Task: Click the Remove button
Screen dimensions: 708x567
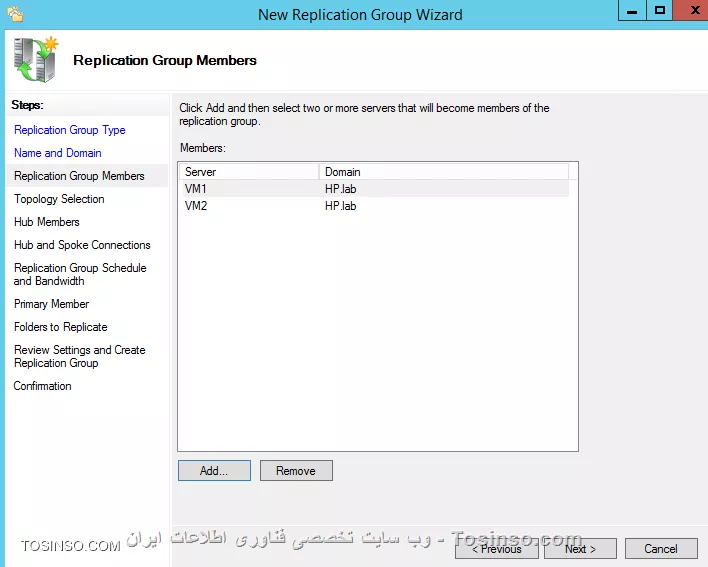Action: point(296,471)
